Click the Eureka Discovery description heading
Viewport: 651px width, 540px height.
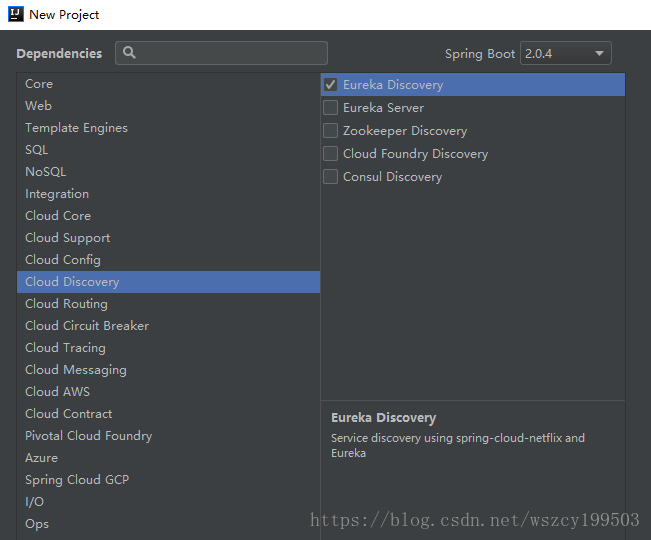[x=383, y=418]
